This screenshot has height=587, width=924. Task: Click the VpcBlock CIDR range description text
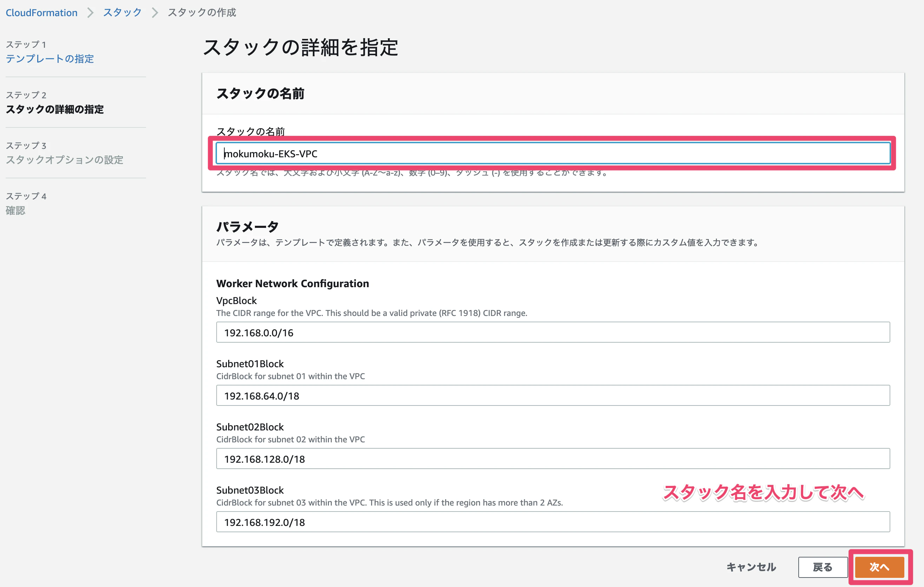[372, 313]
